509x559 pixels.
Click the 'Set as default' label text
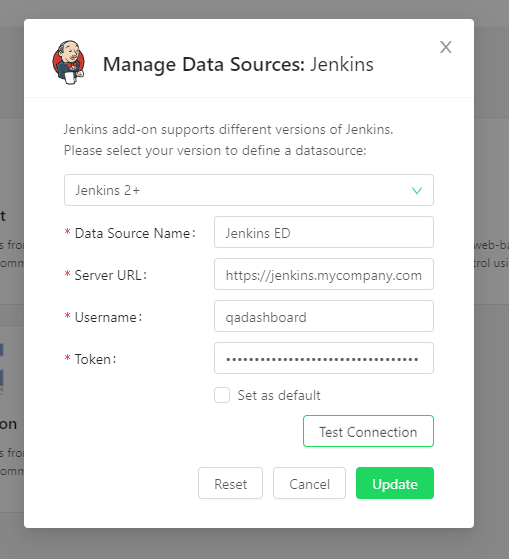(279, 395)
